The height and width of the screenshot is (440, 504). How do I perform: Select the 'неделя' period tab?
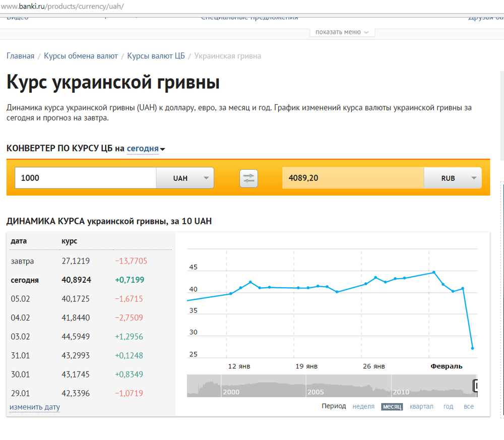point(363,406)
